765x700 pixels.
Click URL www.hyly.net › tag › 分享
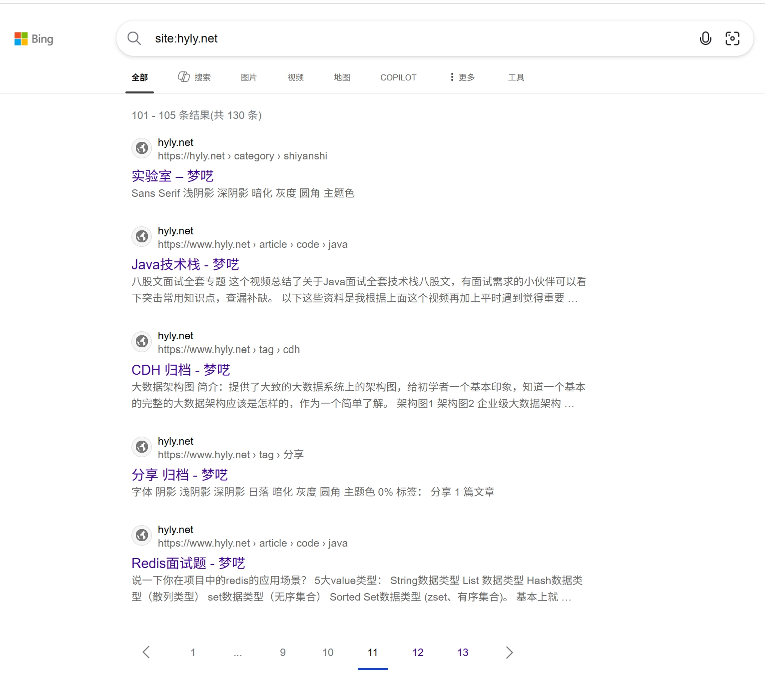(x=231, y=455)
